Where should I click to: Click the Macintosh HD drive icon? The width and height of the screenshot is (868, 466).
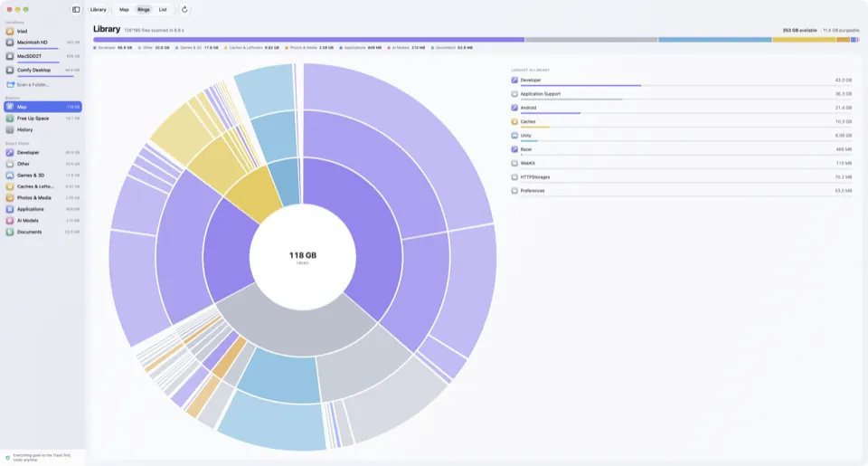click(9, 43)
